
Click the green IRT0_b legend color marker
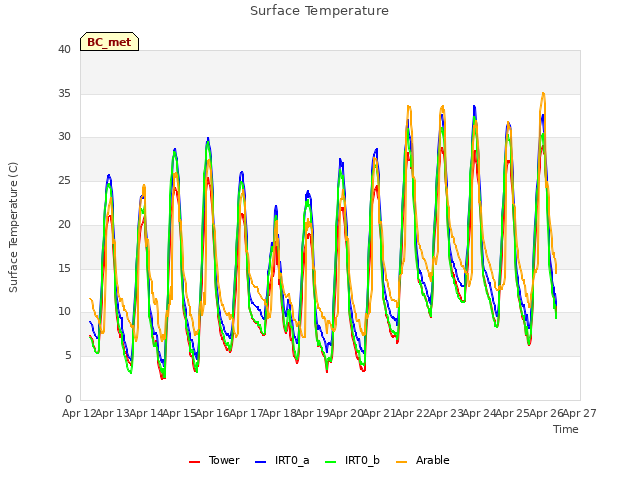point(331,462)
